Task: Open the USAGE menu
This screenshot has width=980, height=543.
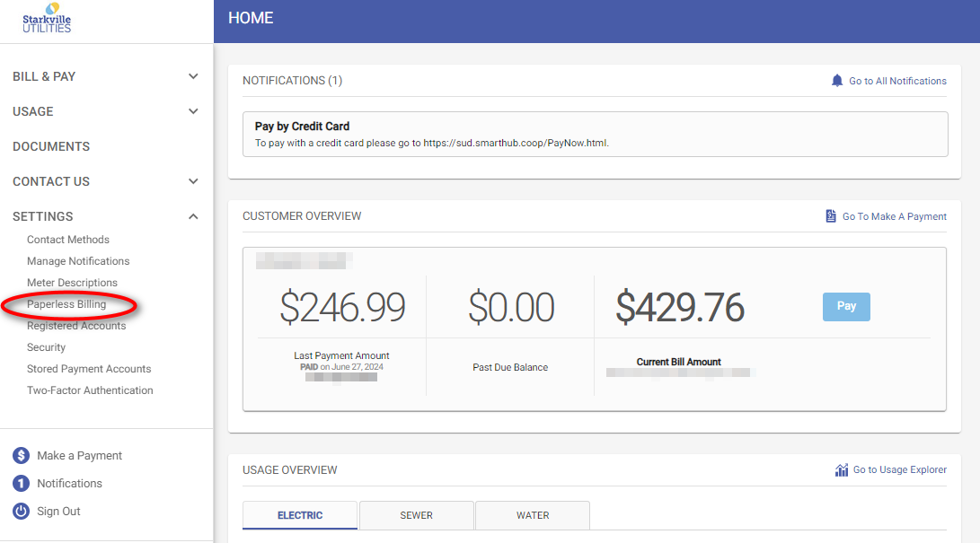Action: (x=33, y=111)
